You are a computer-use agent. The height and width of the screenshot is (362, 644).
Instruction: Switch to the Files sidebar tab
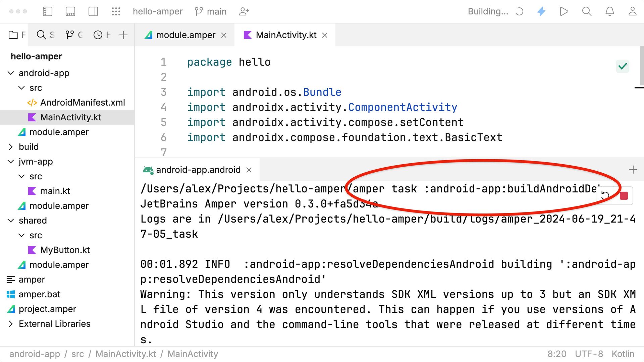17,35
